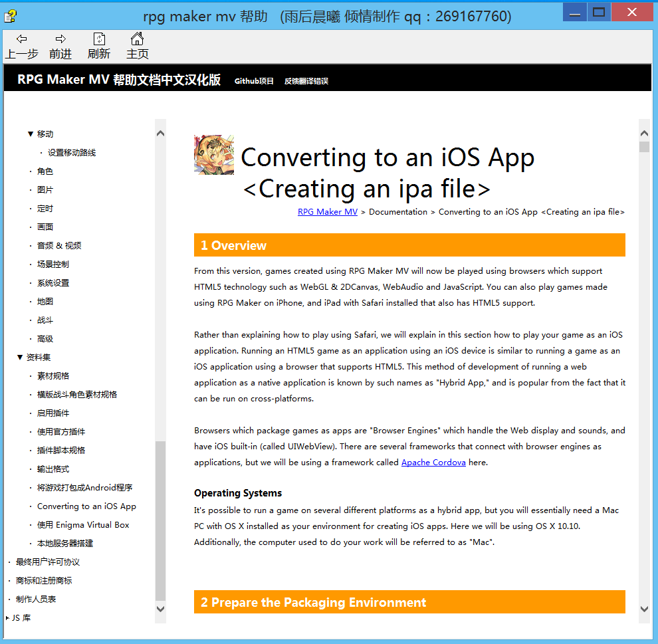Select 高级 in the sidebar

click(45, 338)
